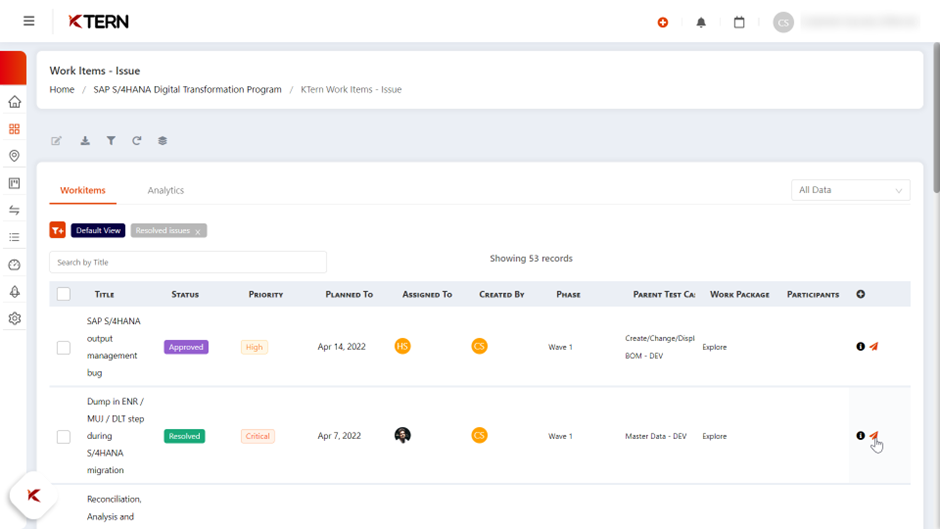Viewport: 940px width, 529px height.
Task: Open the SAP S/4HANA output management bug title
Action: [x=113, y=347]
